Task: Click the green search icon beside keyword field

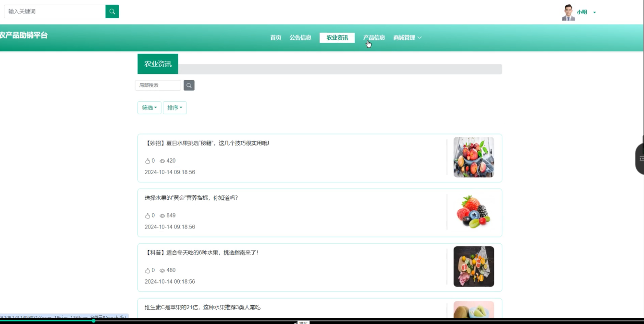Action: pyautogui.click(x=112, y=12)
